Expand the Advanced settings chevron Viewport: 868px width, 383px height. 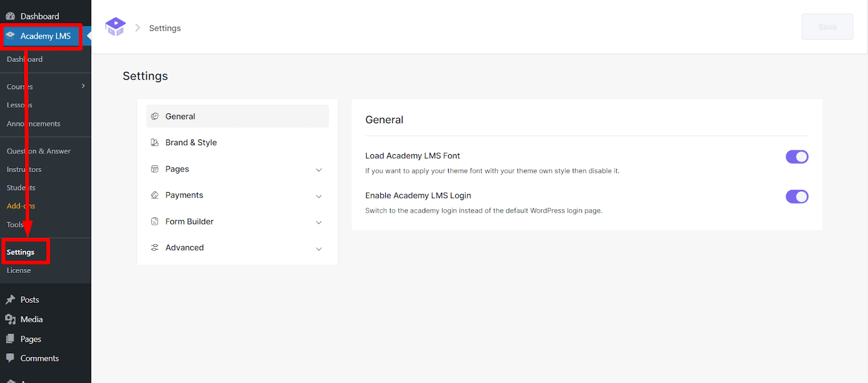[x=319, y=248]
